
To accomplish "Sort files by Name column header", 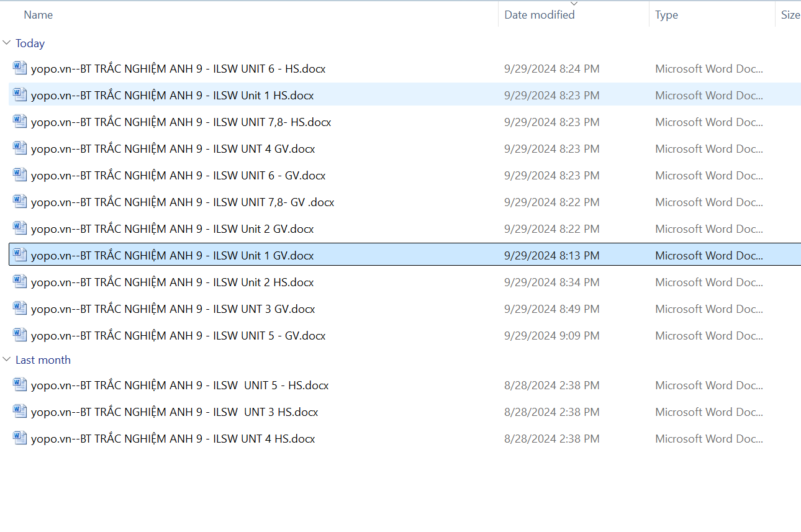I will (38, 15).
